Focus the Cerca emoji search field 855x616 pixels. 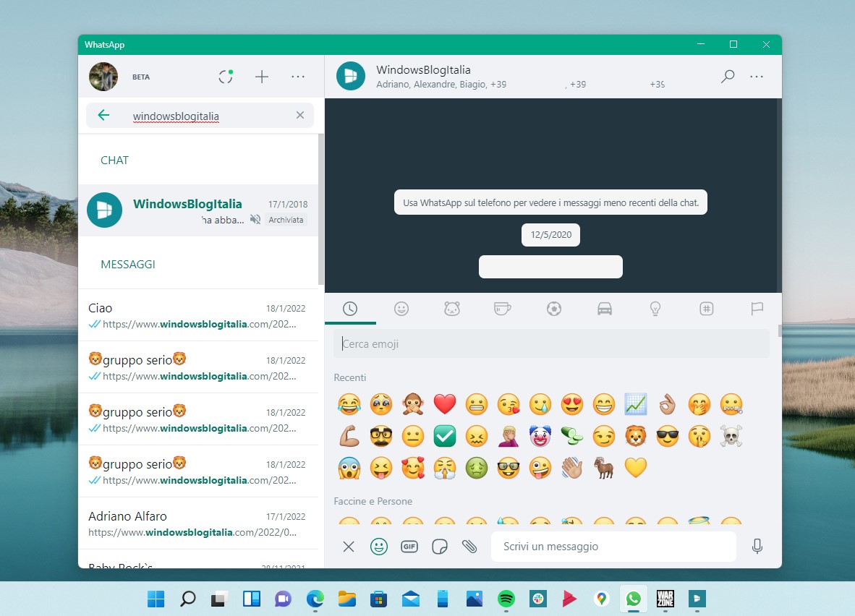coord(551,344)
